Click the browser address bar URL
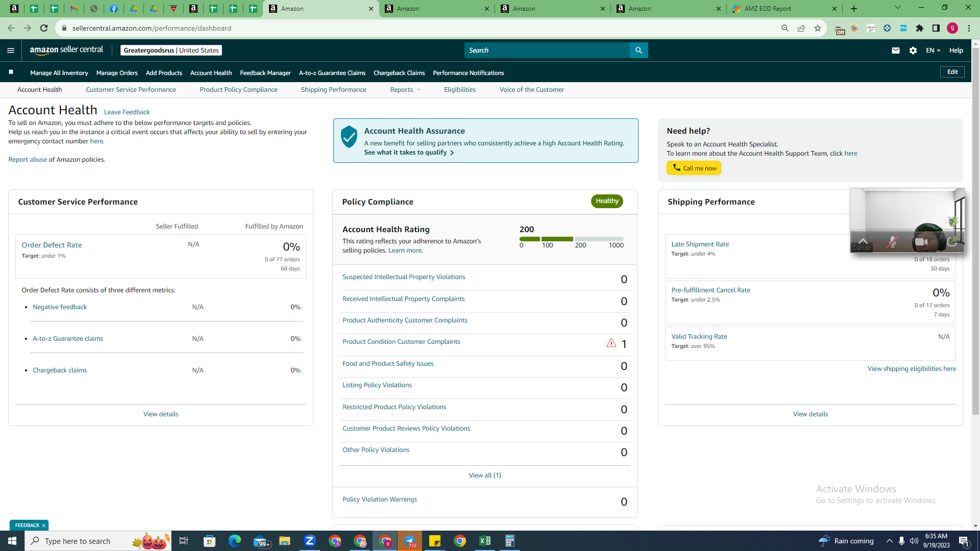This screenshot has height=551, width=980. [152, 28]
